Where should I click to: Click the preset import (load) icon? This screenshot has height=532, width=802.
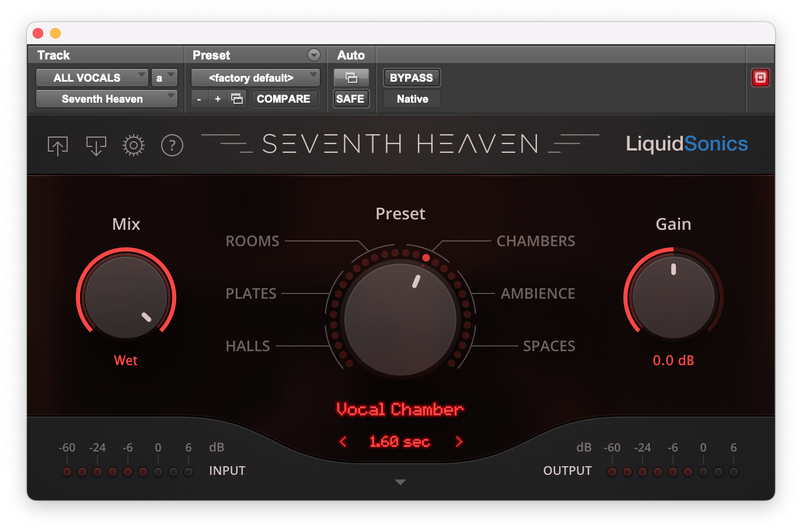tap(95, 145)
